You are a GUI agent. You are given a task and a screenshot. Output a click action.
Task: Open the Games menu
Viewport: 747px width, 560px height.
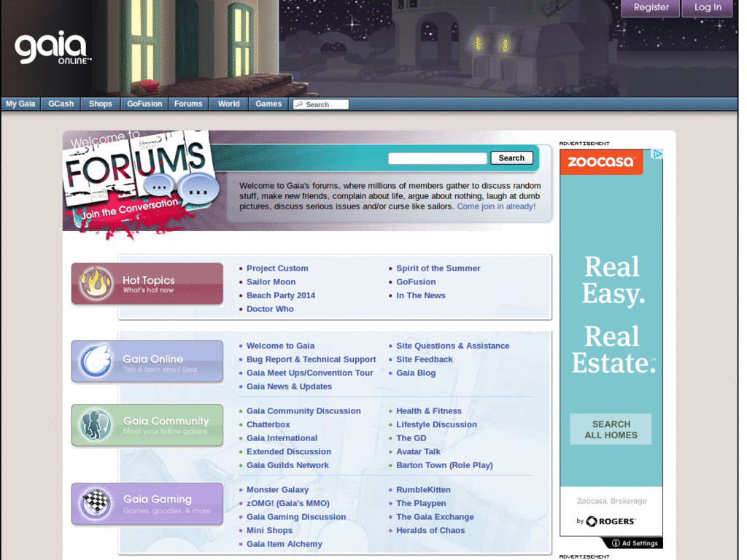268,104
